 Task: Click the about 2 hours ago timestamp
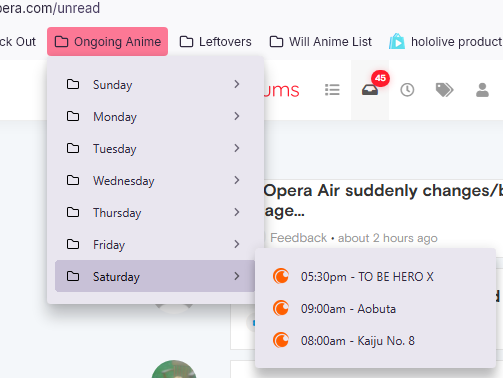[388, 238]
